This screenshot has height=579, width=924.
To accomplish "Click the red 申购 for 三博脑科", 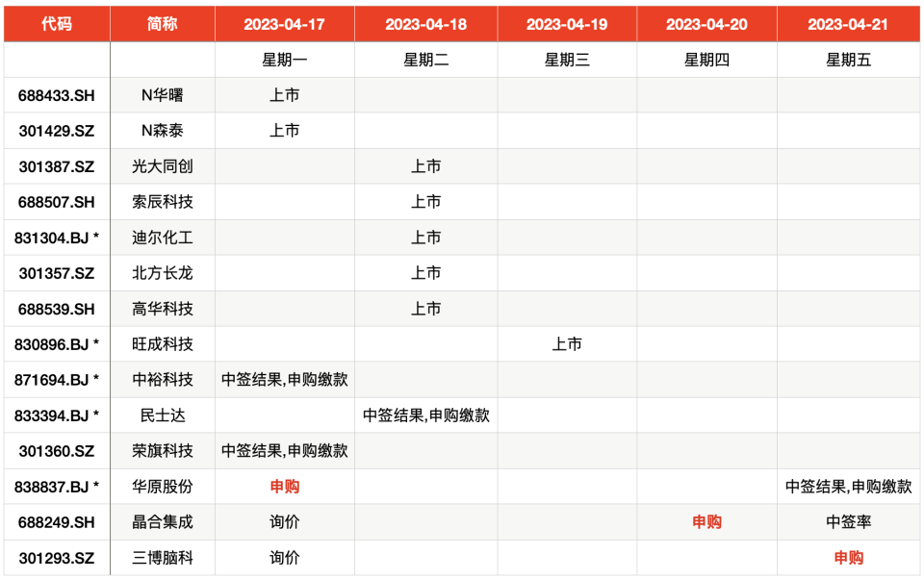I will (x=848, y=558).
